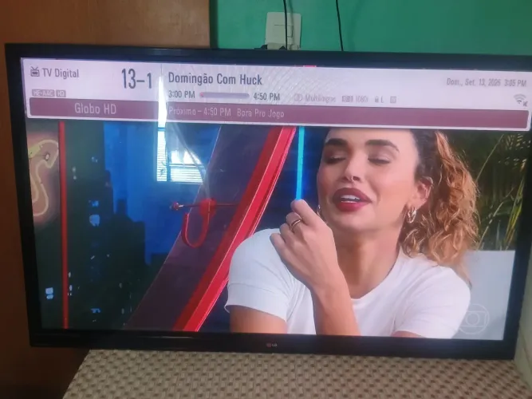Click the TV Digital antenna icon
This screenshot has width=532, height=399.
click(x=34, y=71)
